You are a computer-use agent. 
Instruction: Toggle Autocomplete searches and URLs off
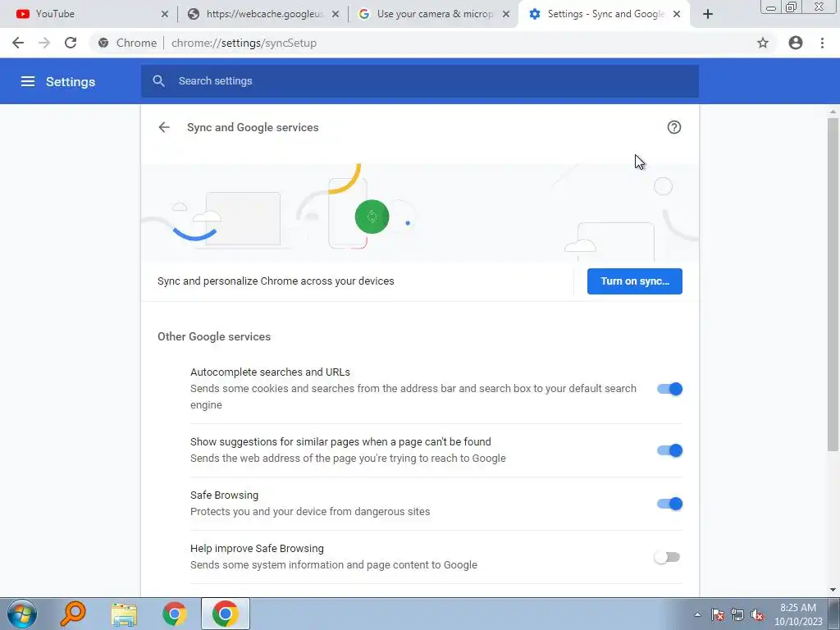[x=669, y=389]
